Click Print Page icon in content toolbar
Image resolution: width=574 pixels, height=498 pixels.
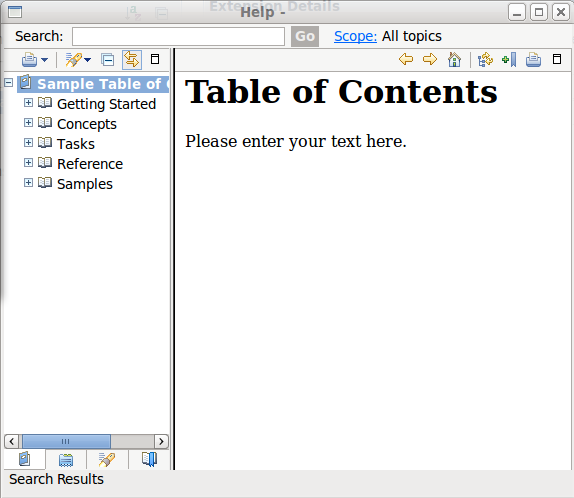click(533, 59)
